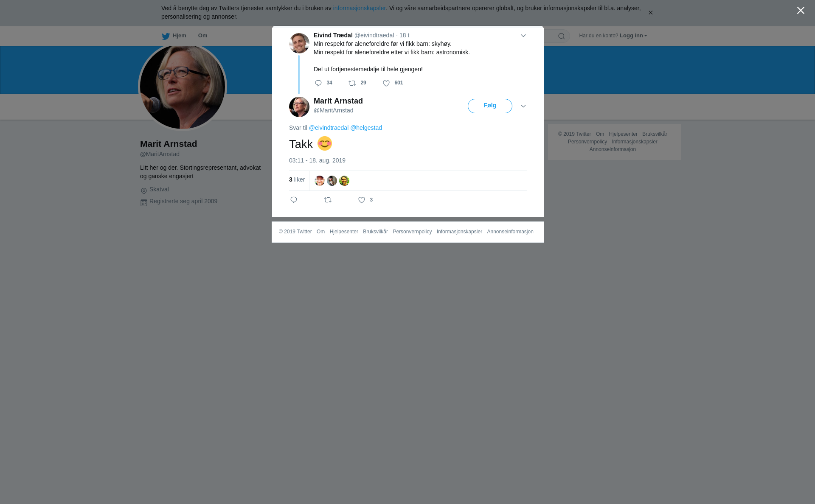
Task: Close the tweet overlay with top-right X
Action: click(801, 11)
